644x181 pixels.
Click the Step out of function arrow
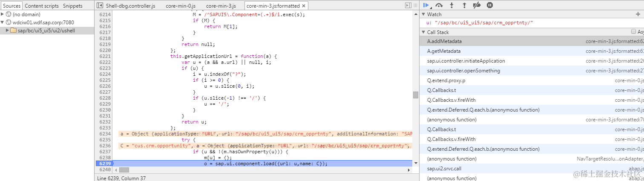click(x=464, y=5)
